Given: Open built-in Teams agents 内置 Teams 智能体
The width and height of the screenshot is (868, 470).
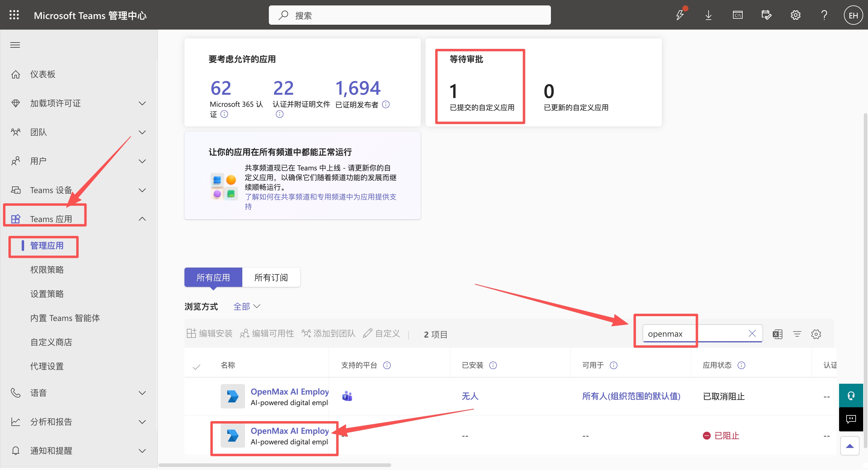Looking at the screenshot, I should 65,318.
